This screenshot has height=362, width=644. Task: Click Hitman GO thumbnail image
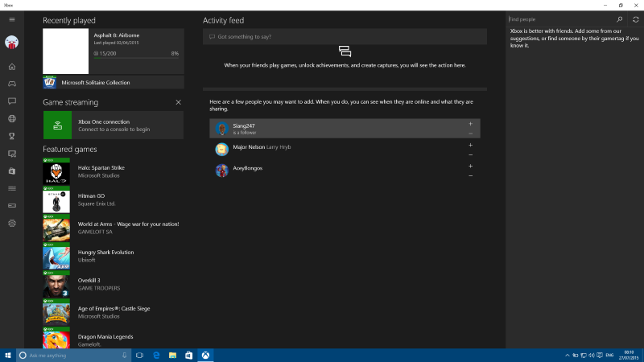[56, 200]
